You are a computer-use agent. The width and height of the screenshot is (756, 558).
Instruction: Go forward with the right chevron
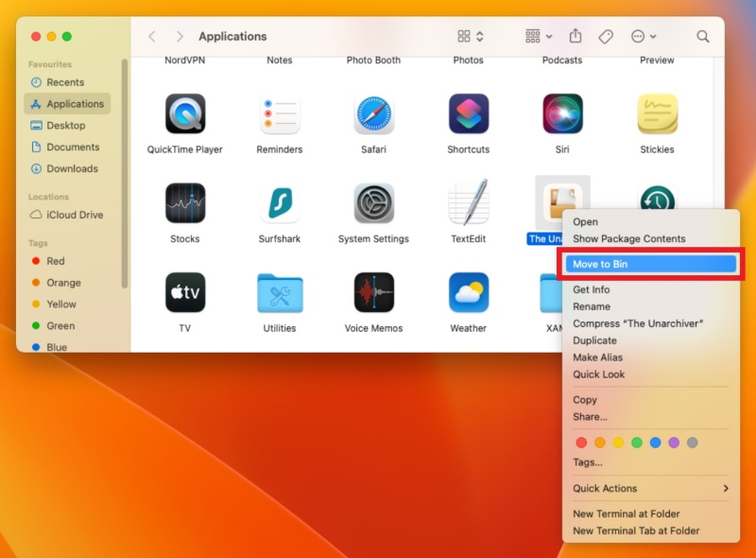click(x=180, y=36)
